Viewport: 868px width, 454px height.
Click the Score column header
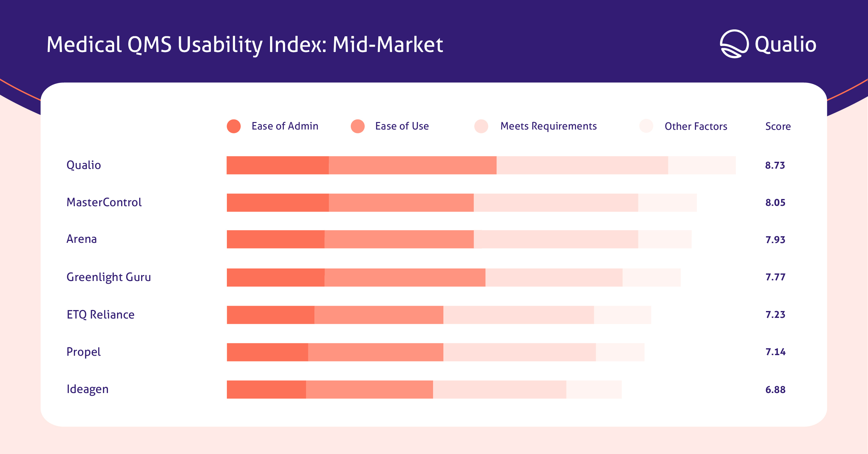(778, 126)
